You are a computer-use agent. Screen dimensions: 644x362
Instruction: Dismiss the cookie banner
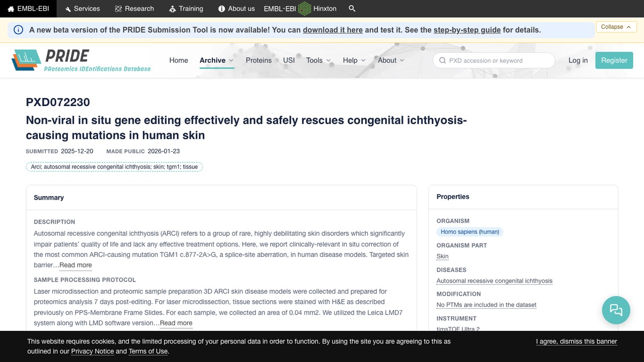(577, 341)
